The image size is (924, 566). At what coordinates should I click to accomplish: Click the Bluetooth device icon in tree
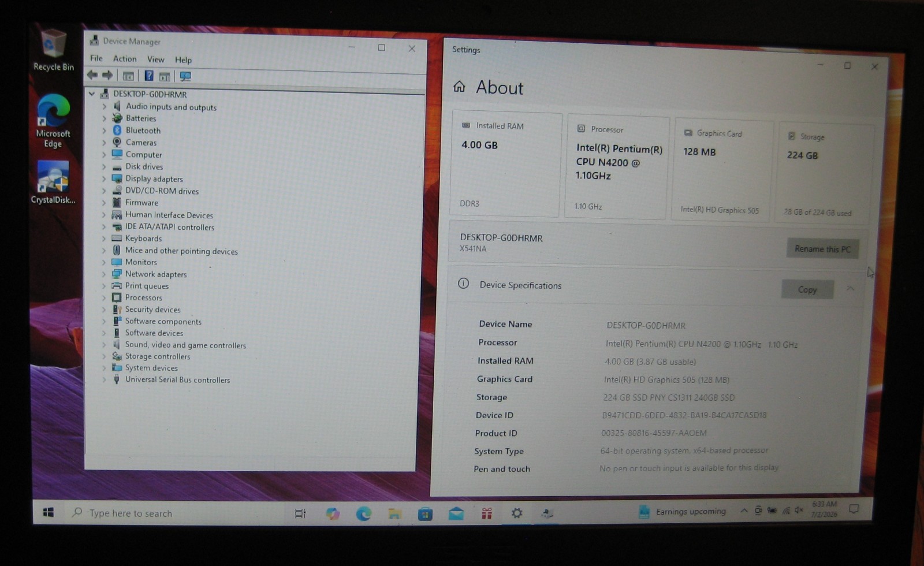coord(117,130)
